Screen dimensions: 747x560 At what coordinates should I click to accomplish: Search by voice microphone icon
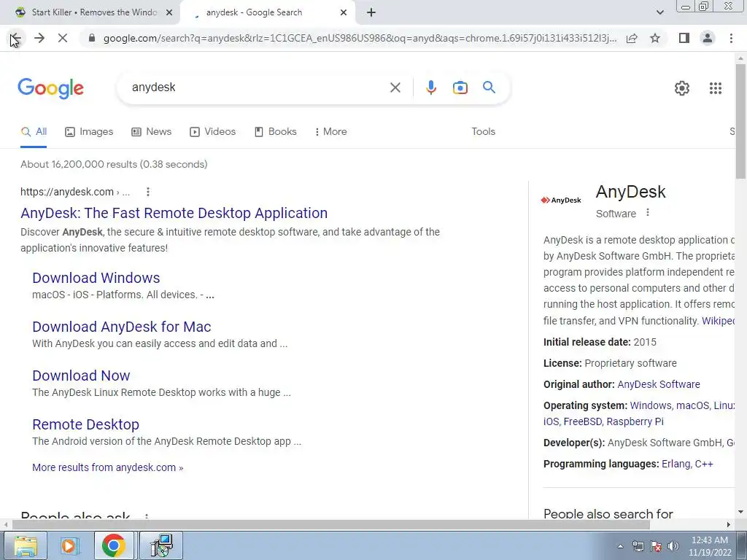430,87
